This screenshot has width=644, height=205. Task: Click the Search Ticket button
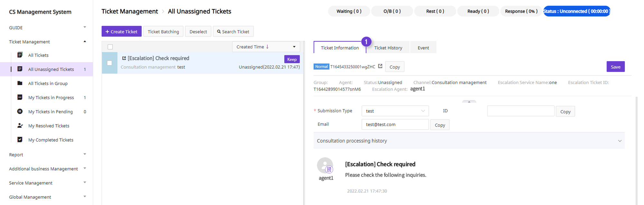233,31
